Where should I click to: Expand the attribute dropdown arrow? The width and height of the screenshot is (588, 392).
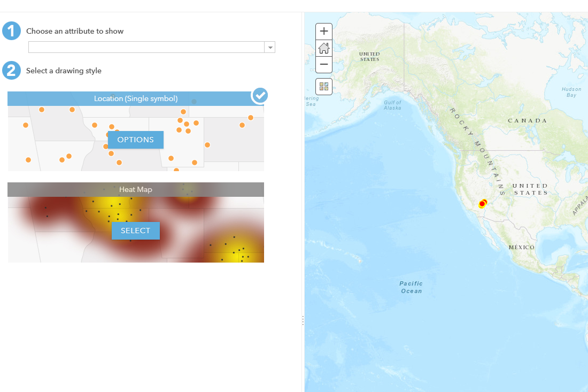click(270, 48)
